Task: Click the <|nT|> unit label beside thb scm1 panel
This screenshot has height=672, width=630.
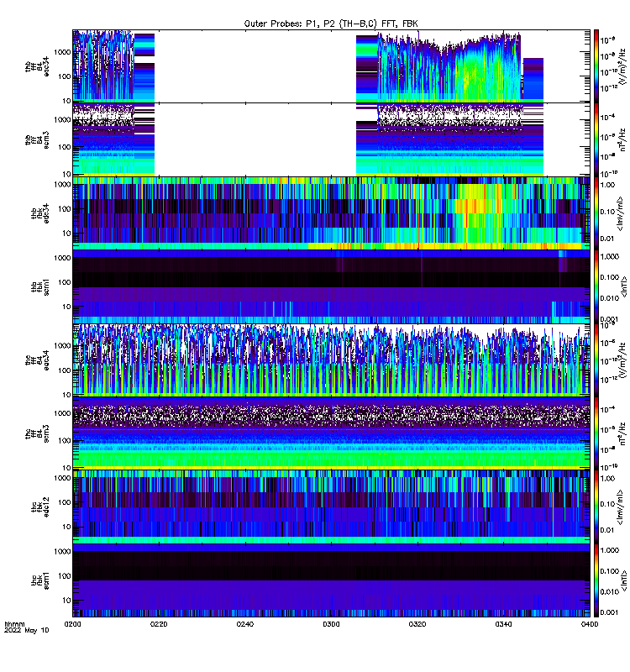Action: tap(623, 286)
